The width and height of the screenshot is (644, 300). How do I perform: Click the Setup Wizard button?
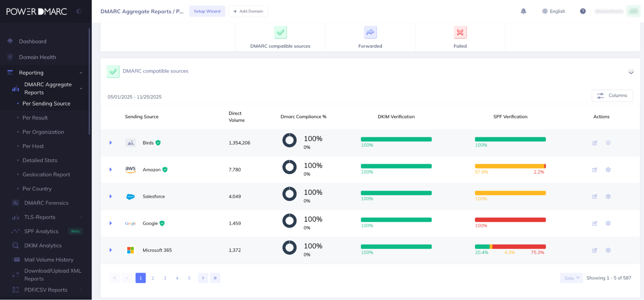click(207, 11)
